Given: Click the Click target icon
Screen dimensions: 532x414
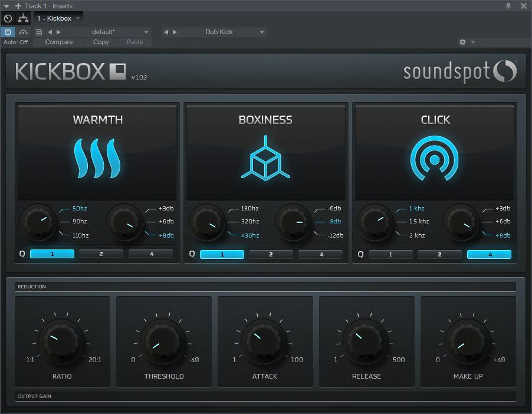Looking at the screenshot, I should tap(435, 158).
